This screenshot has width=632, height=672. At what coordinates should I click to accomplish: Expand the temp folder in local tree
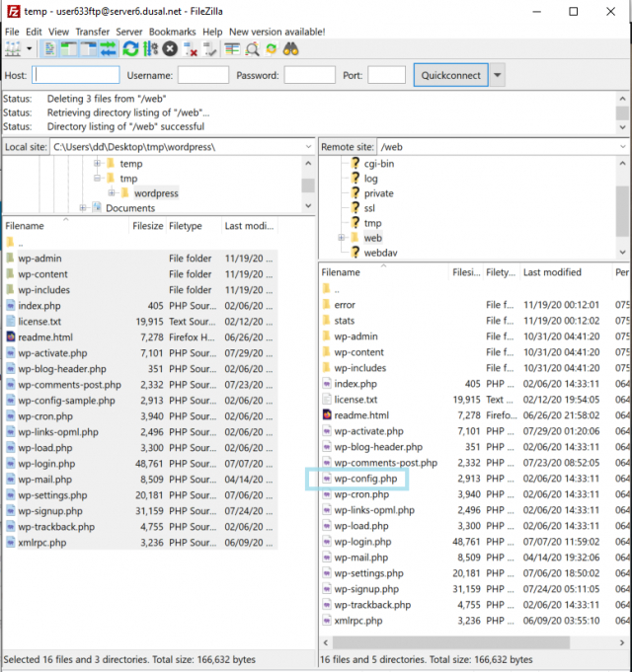point(97,163)
